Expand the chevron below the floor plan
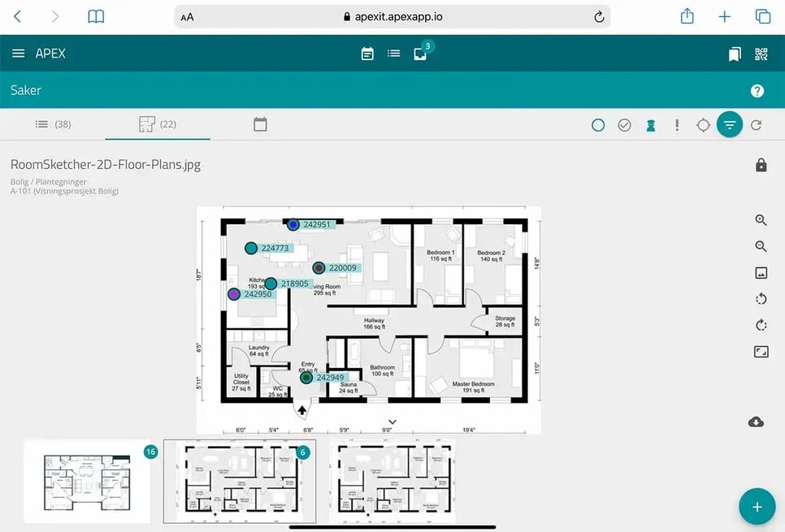This screenshot has height=532, width=785. click(392, 422)
